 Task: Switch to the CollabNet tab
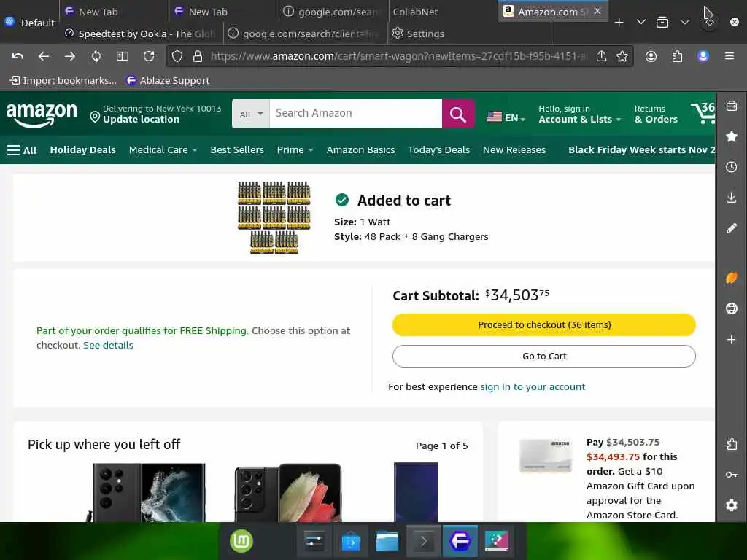pyautogui.click(x=443, y=12)
